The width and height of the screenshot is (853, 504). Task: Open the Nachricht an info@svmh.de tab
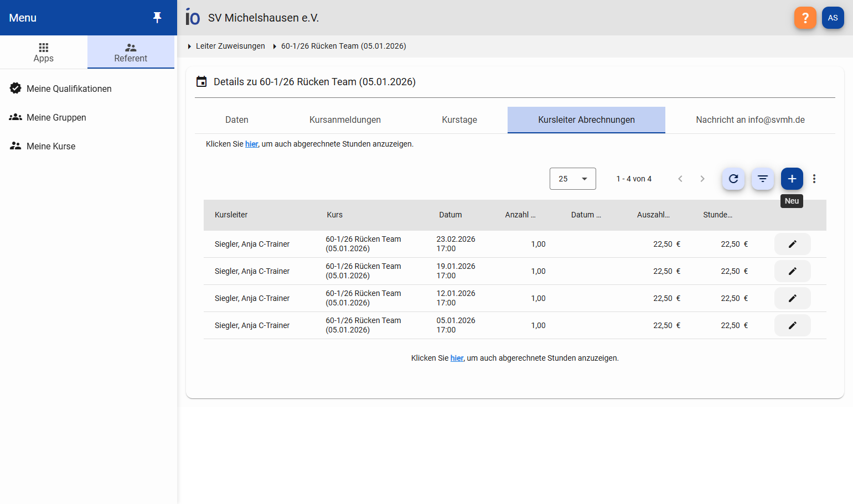[x=750, y=120]
